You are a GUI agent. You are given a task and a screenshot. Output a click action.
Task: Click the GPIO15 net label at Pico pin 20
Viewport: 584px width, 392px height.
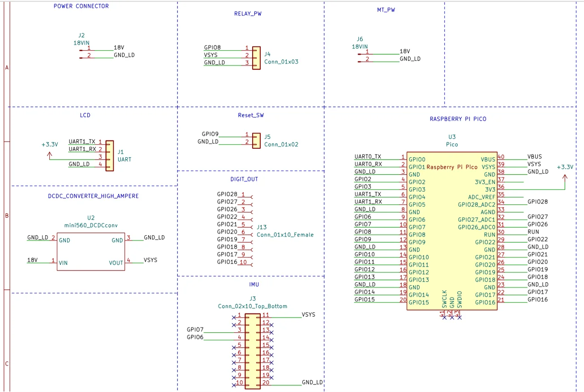(x=365, y=299)
